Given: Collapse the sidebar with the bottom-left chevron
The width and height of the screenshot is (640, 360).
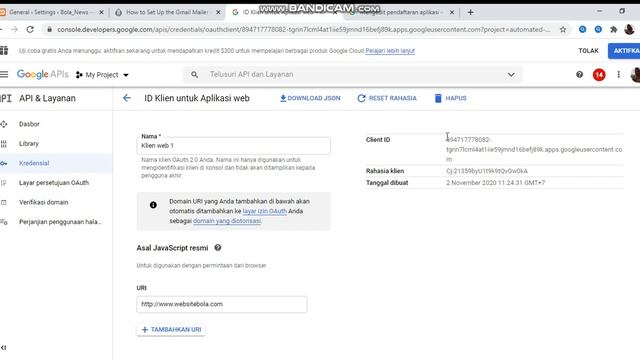Looking at the screenshot, I should (4, 347).
